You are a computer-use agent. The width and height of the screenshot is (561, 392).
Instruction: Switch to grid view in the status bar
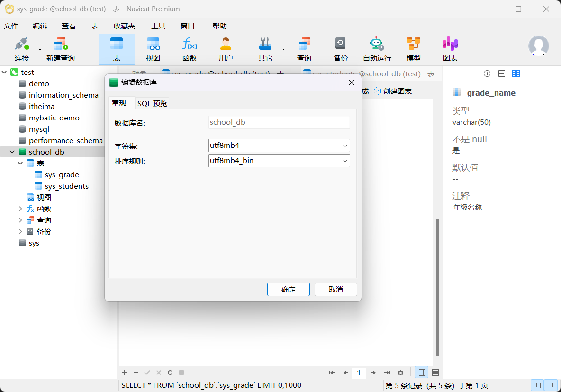[x=422, y=373]
